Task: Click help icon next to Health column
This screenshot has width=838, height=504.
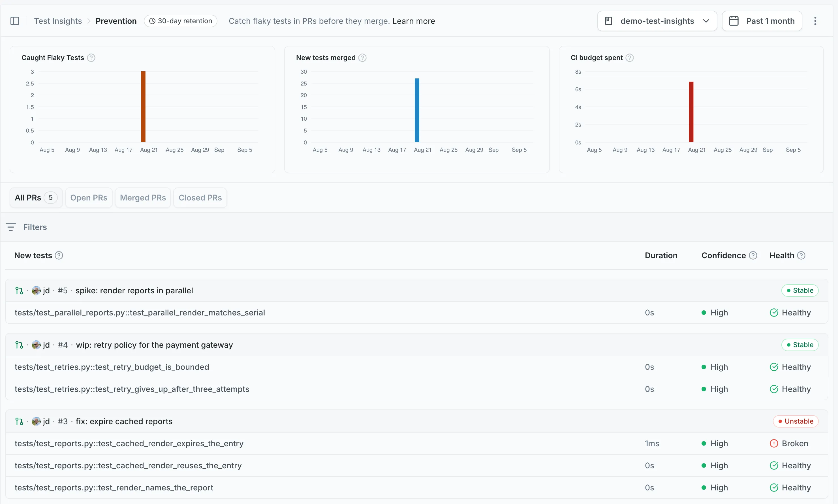Action: 801,255
